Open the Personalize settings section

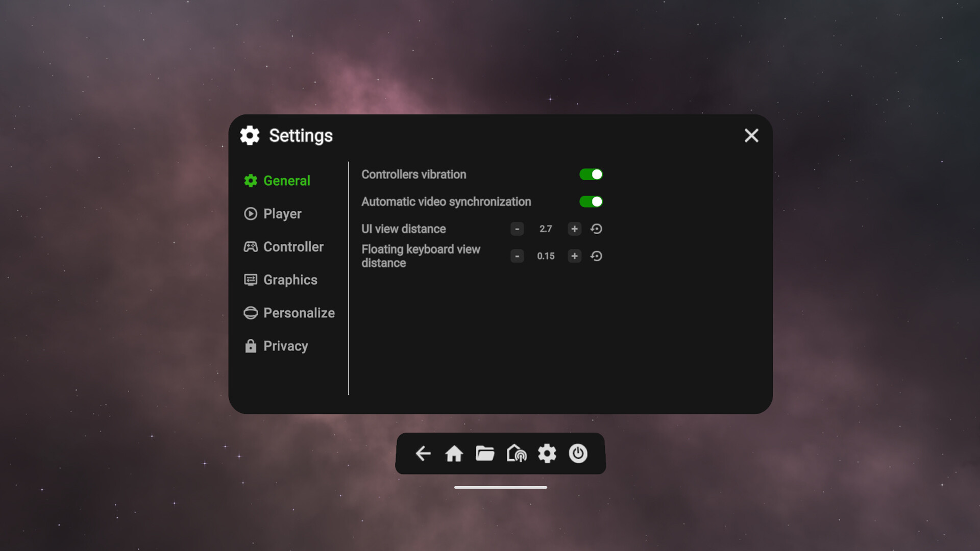[x=298, y=313]
